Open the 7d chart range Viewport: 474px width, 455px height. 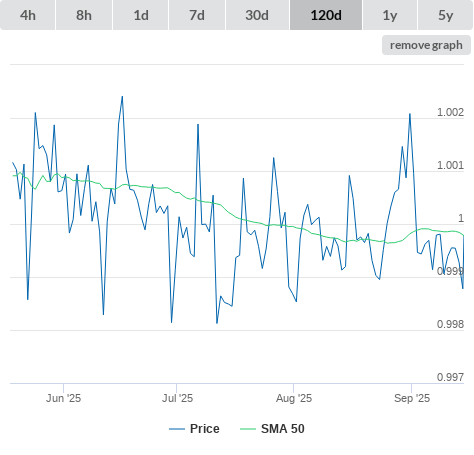[x=197, y=15]
